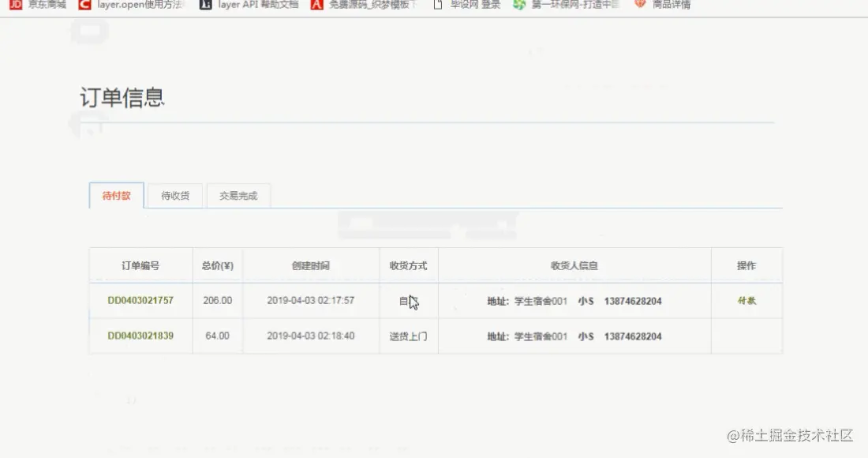This screenshot has width=868, height=458.
Task: Switch to the 待收货 tab
Action: pos(175,196)
